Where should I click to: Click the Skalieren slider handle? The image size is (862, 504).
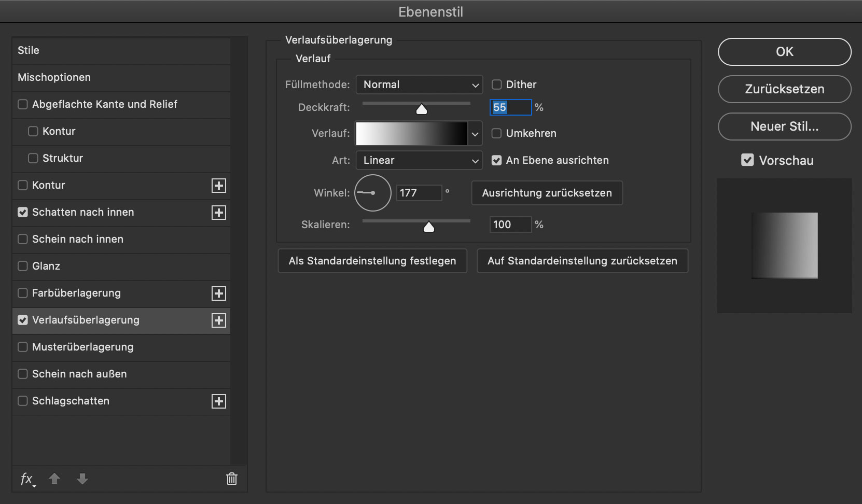tap(429, 227)
